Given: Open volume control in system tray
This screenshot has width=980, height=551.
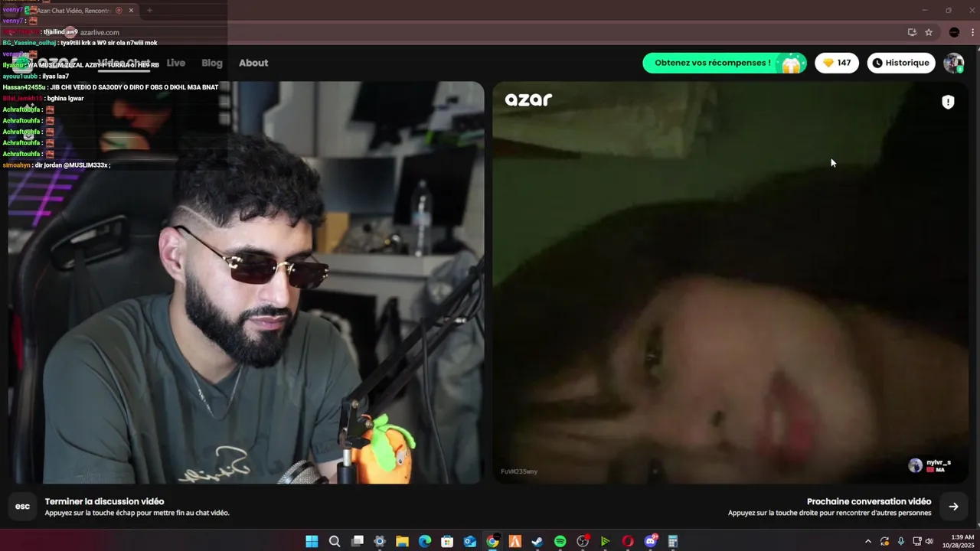Looking at the screenshot, I should [x=929, y=541].
